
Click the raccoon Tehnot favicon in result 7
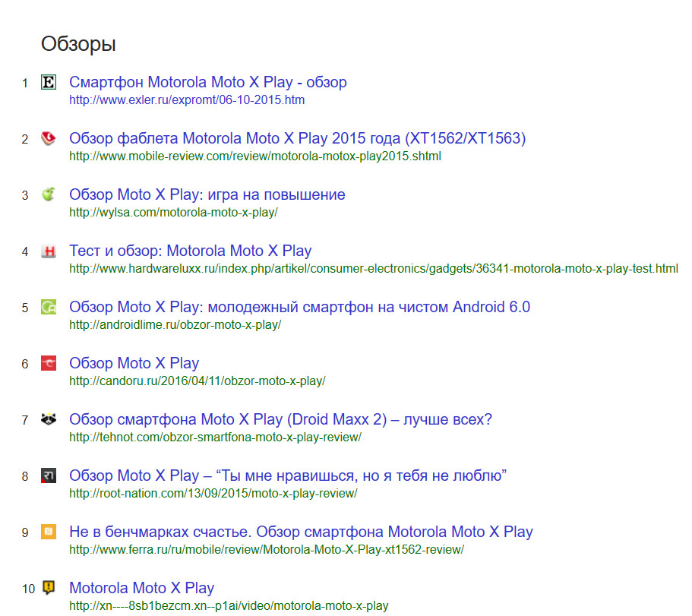(x=49, y=419)
